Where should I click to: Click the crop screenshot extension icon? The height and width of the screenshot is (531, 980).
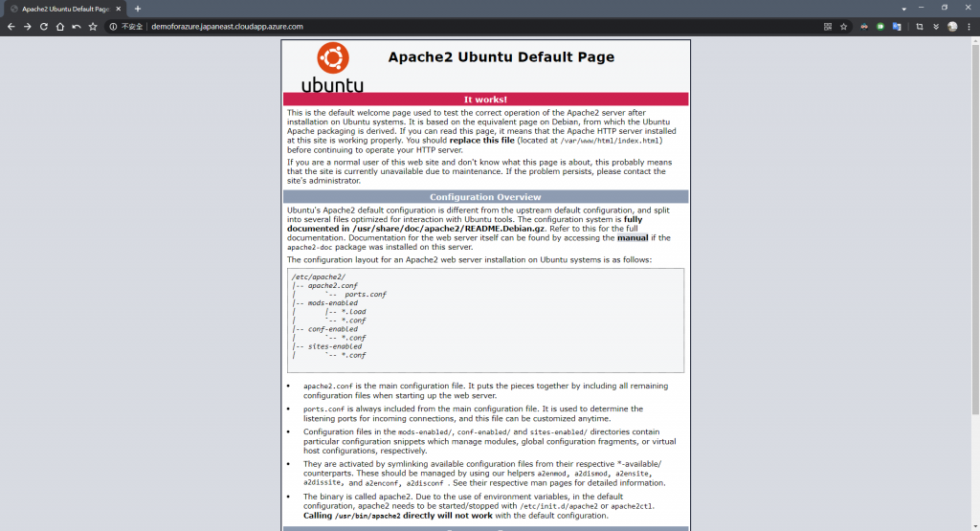point(920,27)
